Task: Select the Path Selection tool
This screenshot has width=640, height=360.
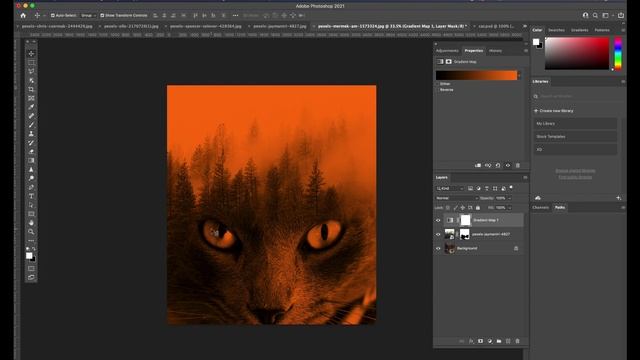Action: click(31, 205)
